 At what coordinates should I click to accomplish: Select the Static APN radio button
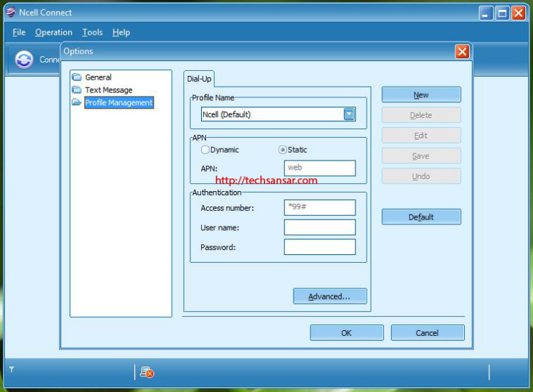tap(282, 149)
